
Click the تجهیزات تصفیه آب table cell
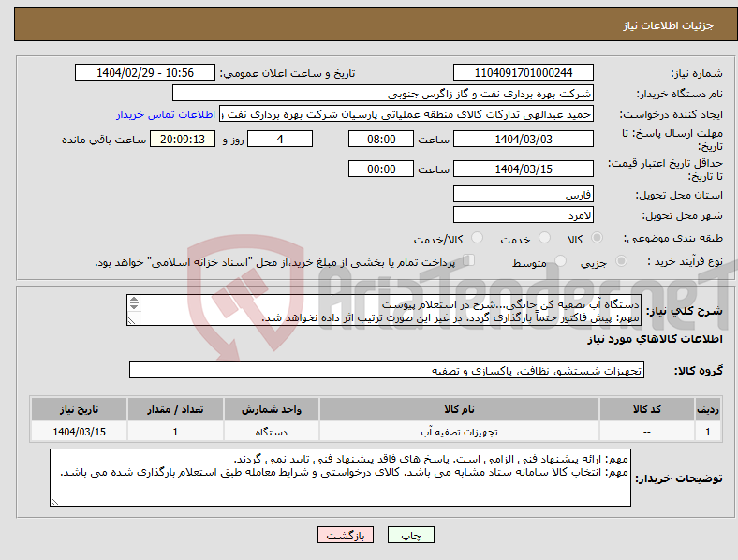click(x=459, y=432)
